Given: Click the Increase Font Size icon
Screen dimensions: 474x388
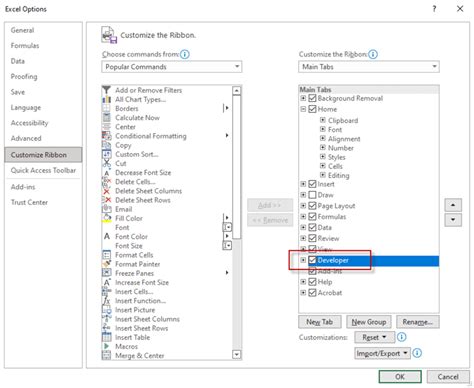Looking at the screenshot, I should 106,282.
